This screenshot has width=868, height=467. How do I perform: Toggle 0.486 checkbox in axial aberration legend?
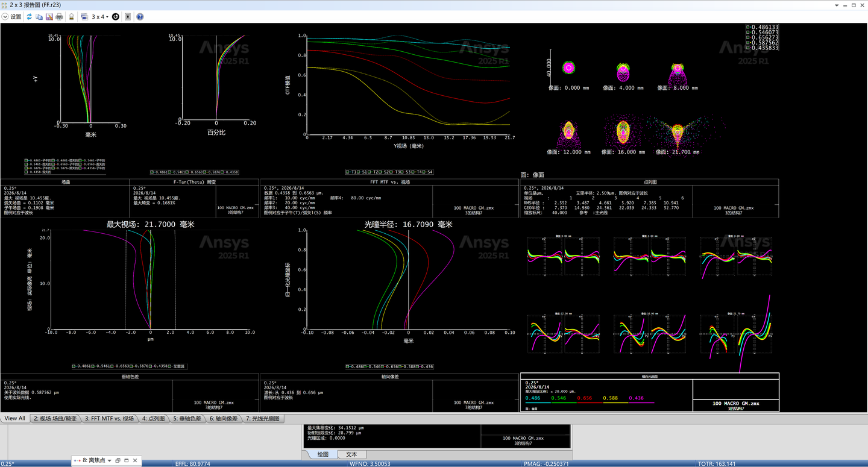(347, 366)
